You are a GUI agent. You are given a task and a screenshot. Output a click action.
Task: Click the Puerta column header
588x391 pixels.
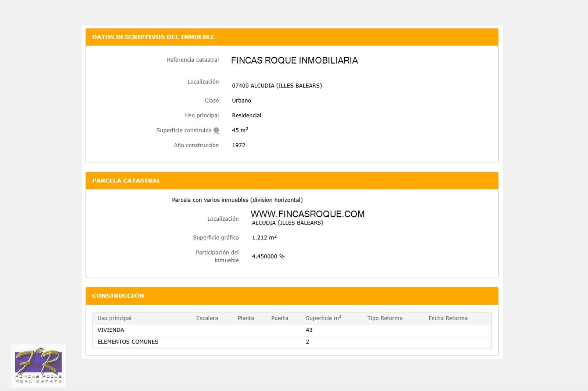coord(279,318)
